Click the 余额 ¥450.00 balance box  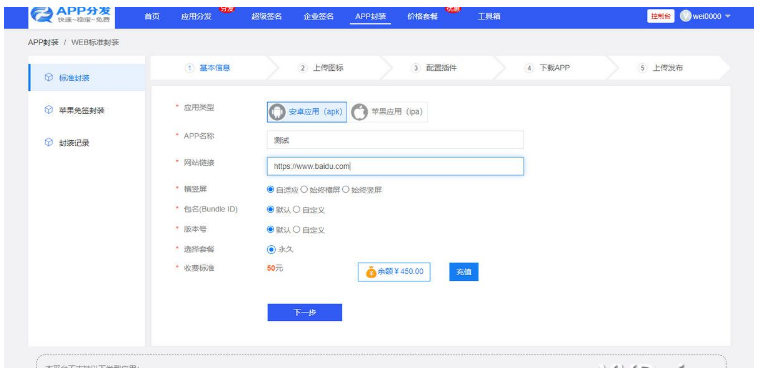[394, 272]
